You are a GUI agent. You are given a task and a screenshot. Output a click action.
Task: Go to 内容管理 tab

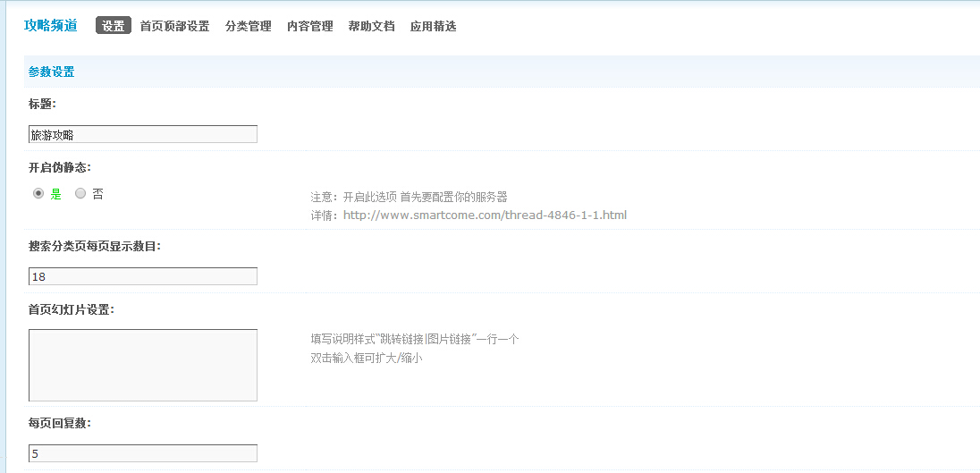pos(310,26)
